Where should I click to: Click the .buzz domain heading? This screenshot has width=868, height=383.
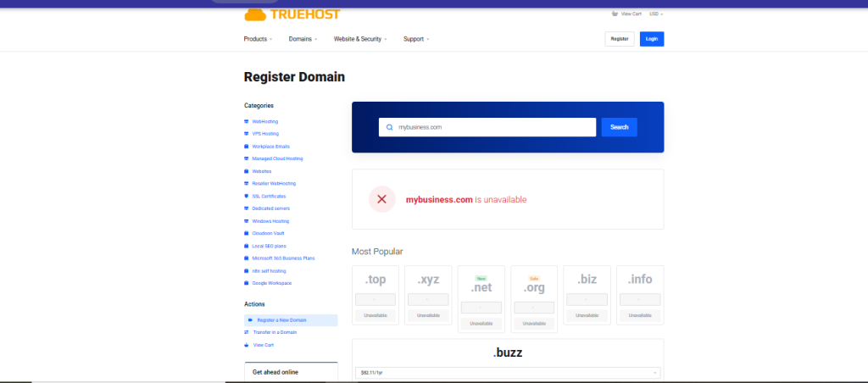[508, 352]
